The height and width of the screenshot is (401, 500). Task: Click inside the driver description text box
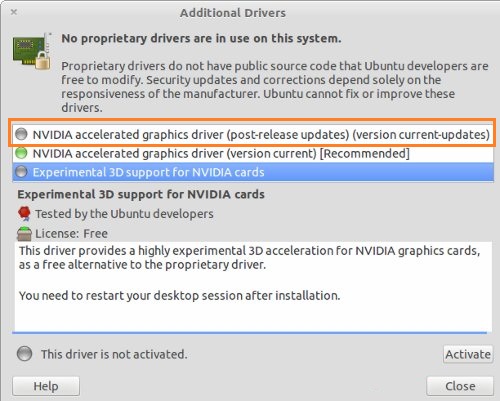[253, 287]
